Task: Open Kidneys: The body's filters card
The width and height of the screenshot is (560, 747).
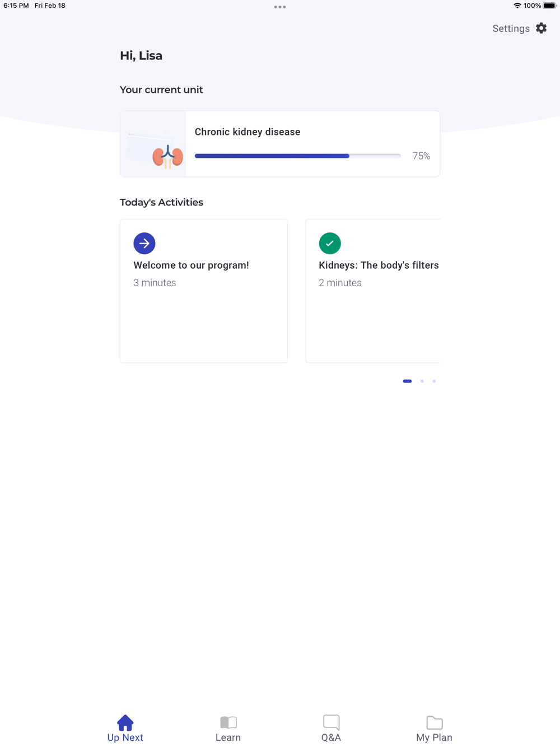Action: pos(373,291)
